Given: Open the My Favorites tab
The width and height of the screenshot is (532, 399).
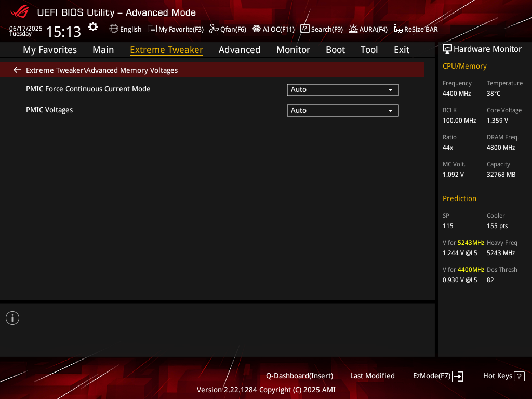Looking at the screenshot, I should click(x=50, y=50).
